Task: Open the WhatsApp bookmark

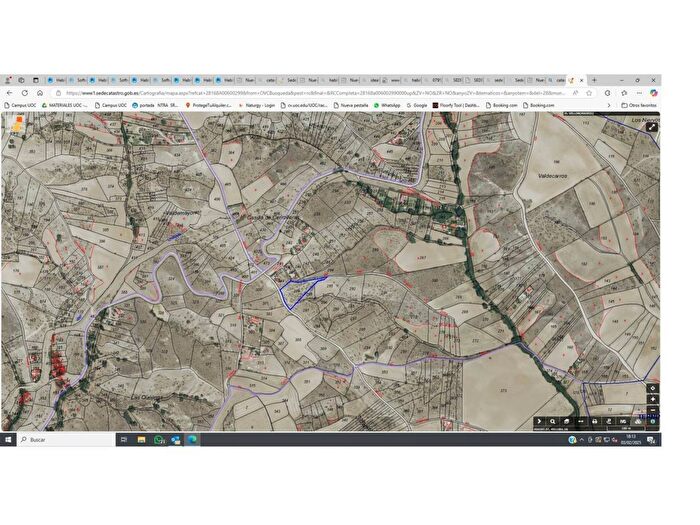Action: pyautogui.click(x=387, y=105)
